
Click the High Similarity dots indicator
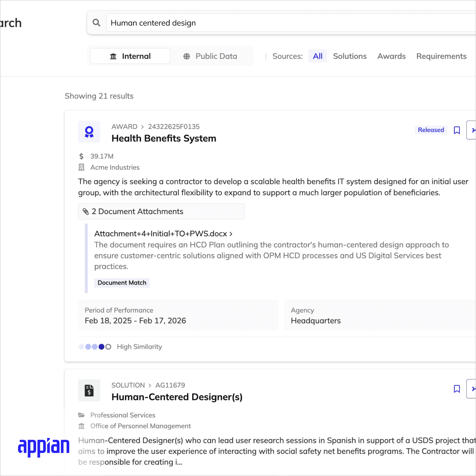click(x=95, y=347)
